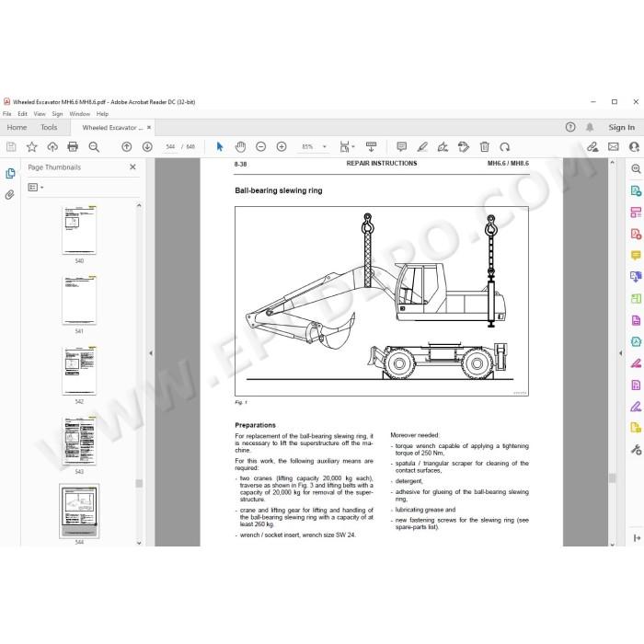Image resolution: width=644 pixels, height=644 pixels.
Task: Open Export PDF tool in right pane
Action: pos(636,190)
